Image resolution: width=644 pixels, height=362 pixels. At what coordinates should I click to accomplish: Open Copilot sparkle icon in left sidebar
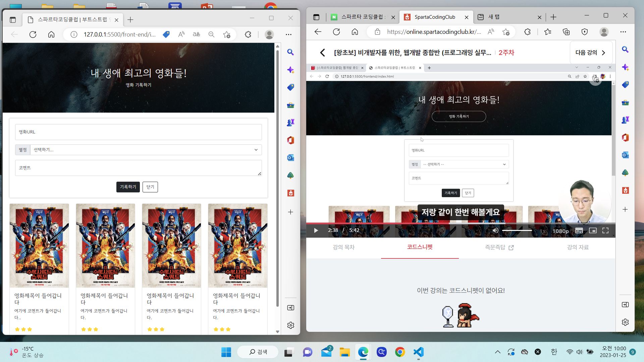[x=290, y=70]
